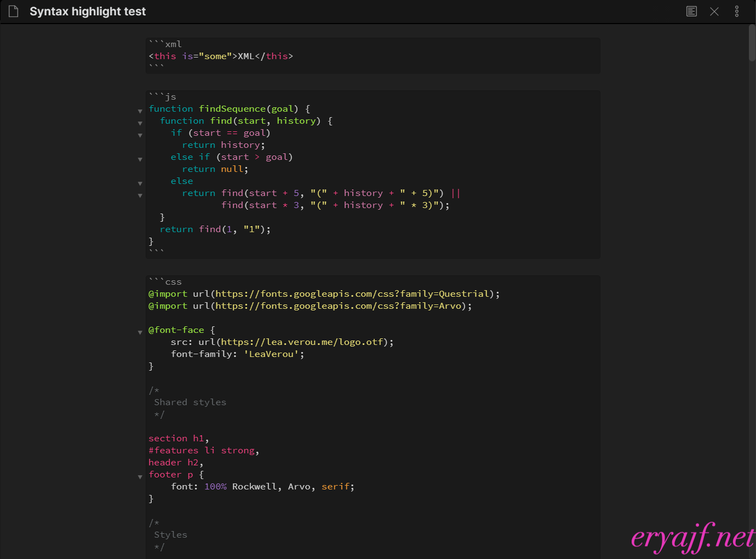Viewport: 756px width, 559px height.
Task: Click the ```css fence line
Action: pyautogui.click(x=165, y=282)
